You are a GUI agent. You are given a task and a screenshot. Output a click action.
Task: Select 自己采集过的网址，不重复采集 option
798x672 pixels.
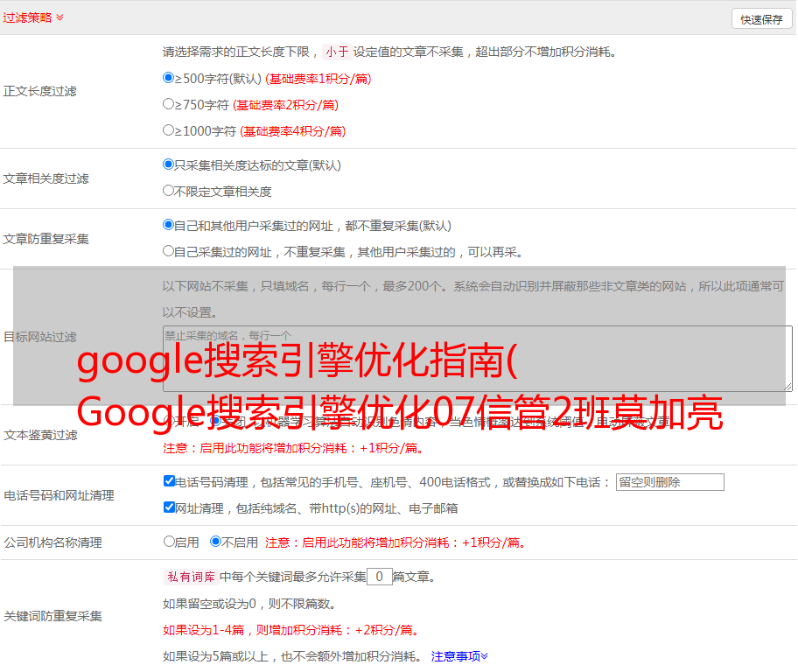point(168,251)
